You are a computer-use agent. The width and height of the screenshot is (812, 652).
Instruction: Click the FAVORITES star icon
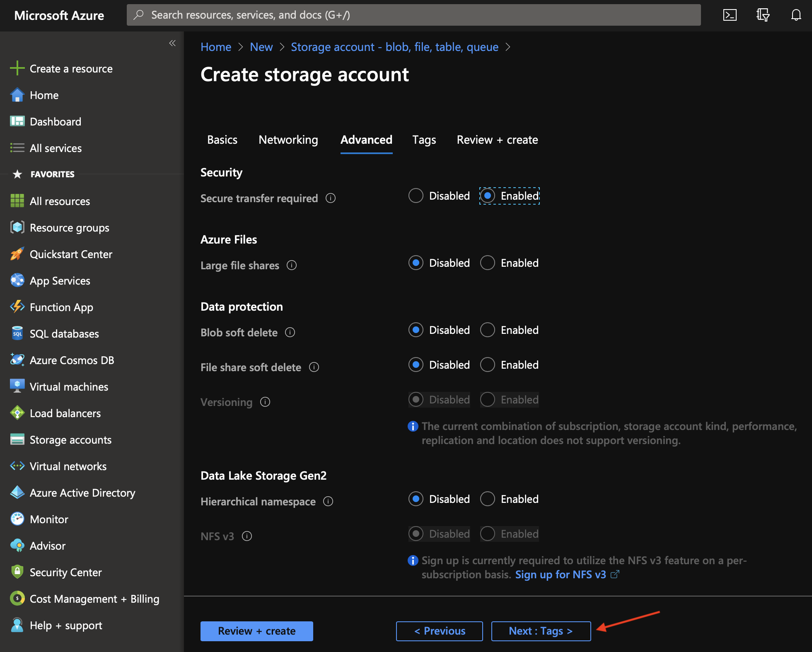click(17, 174)
